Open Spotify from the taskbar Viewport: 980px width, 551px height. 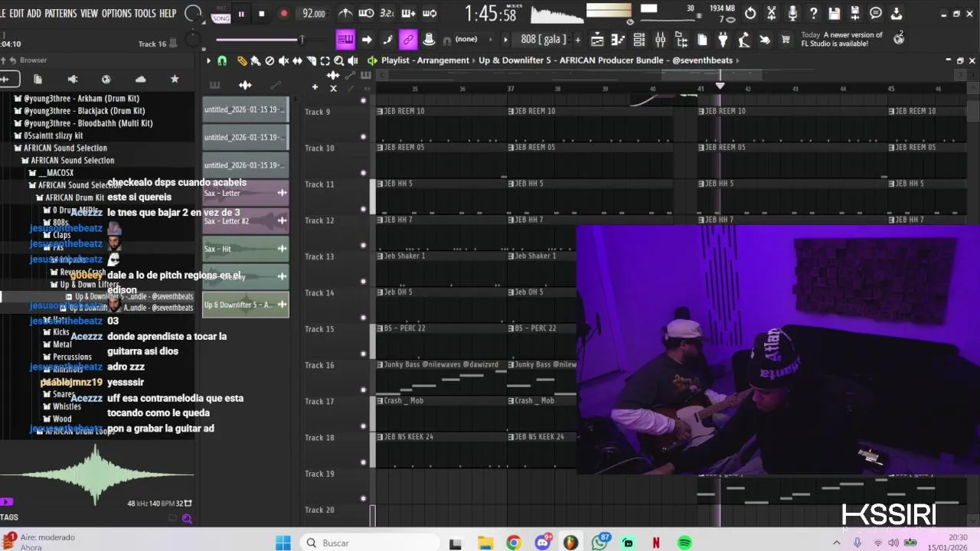coord(684,543)
